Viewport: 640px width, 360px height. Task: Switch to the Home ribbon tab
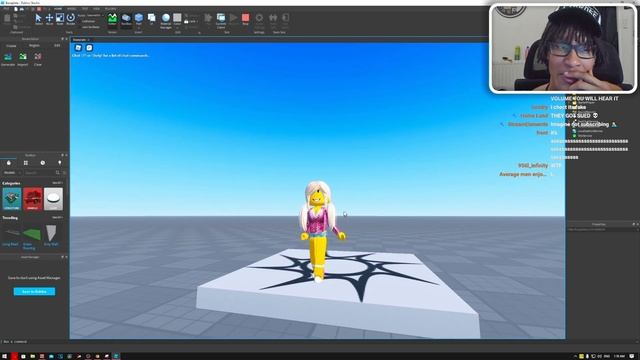58,9
